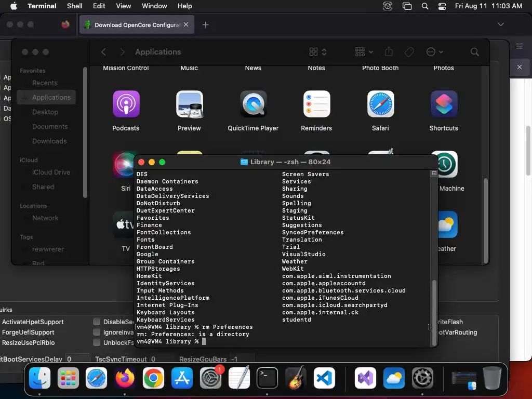Open a new browser tab with plus button
The image size is (532, 399).
205,24
